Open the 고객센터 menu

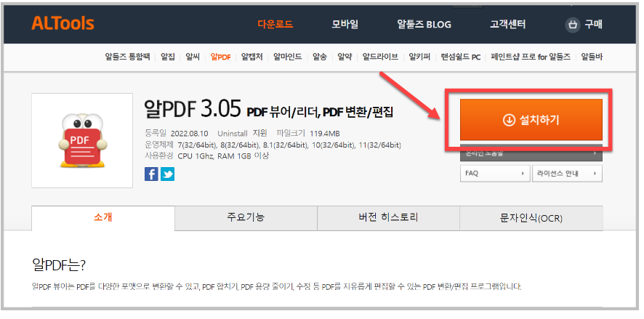coord(507,24)
